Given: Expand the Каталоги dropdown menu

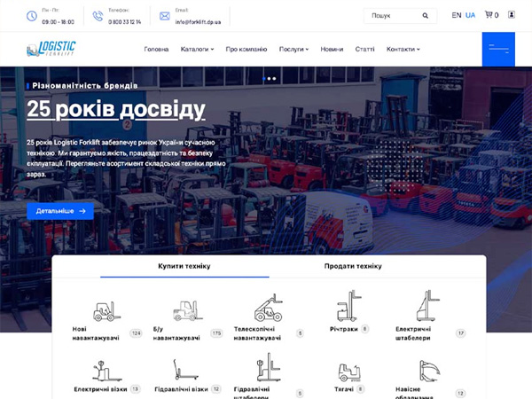Looking at the screenshot, I should click(x=197, y=50).
